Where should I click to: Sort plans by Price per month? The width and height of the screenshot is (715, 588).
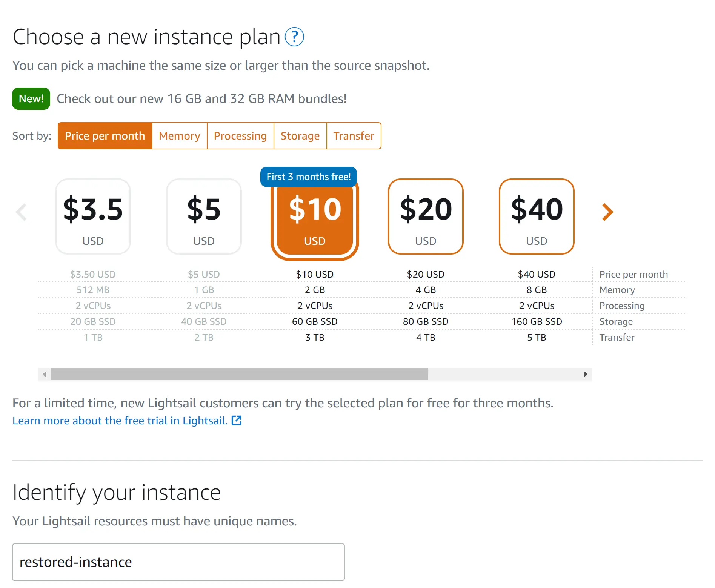tap(105, 136)
